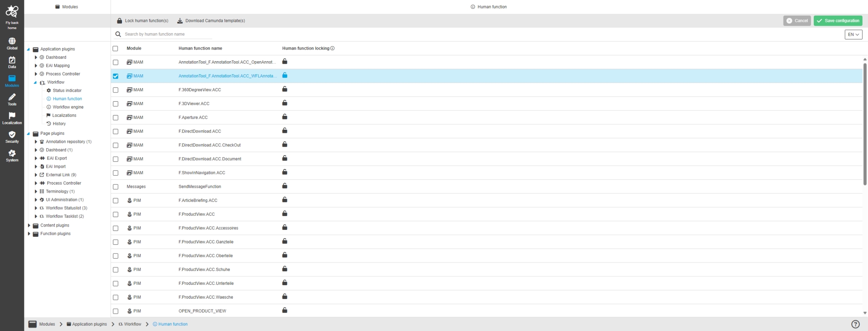Toggle lock icon for OPEN_PRODUCT_VIEW
The height and width of the screenshot is (331, 868).
click(x=285, y=311)
